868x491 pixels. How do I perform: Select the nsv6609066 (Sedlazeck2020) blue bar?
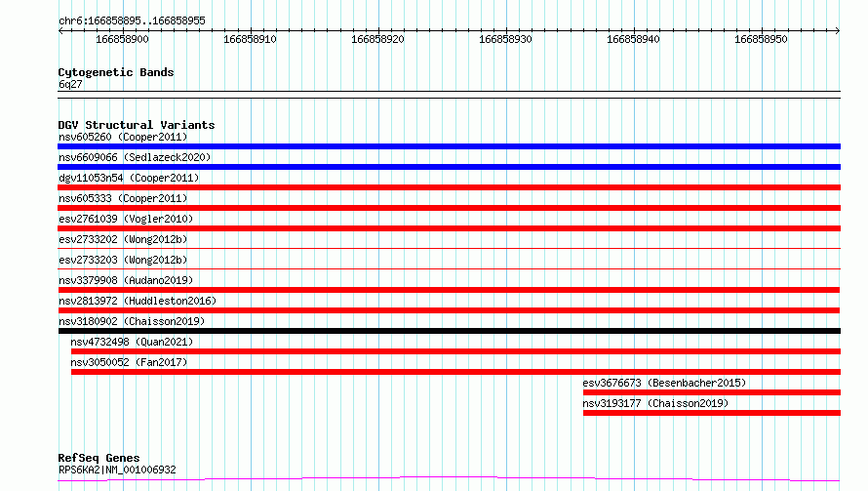[x=449, y=167]
